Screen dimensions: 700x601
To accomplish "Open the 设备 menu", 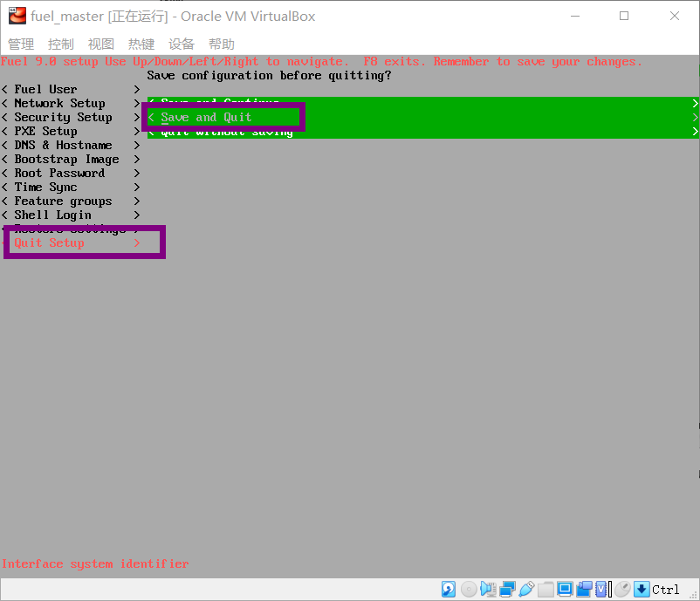I will [181, 44].
